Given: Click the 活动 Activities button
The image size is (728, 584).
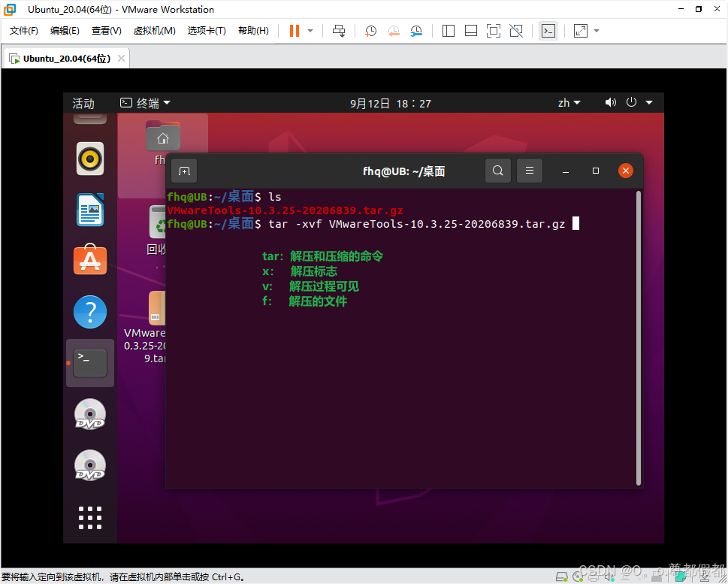Looking at the screenshot, I should click(83, 103).
